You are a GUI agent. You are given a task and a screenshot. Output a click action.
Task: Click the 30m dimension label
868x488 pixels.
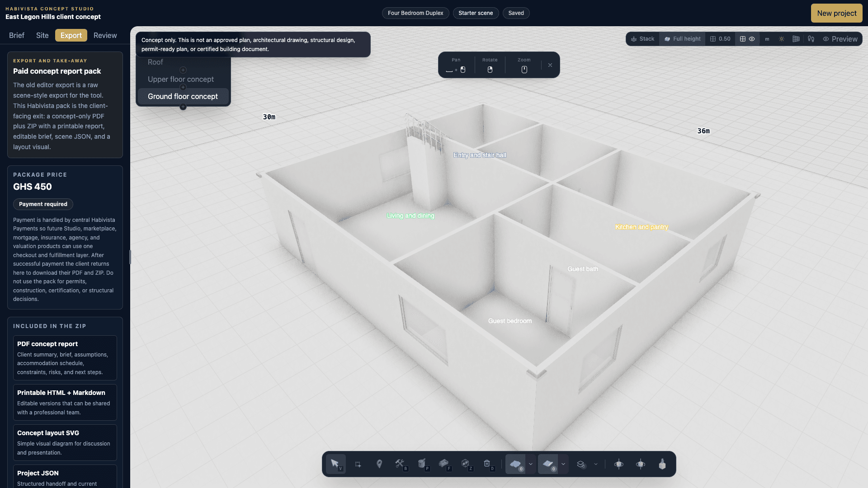point(269,117)
